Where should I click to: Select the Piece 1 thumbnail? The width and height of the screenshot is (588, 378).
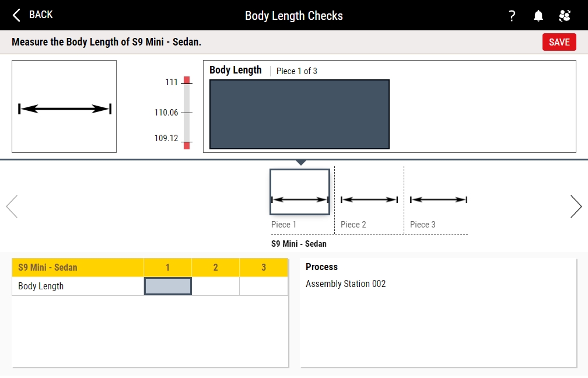coord(300,192)
